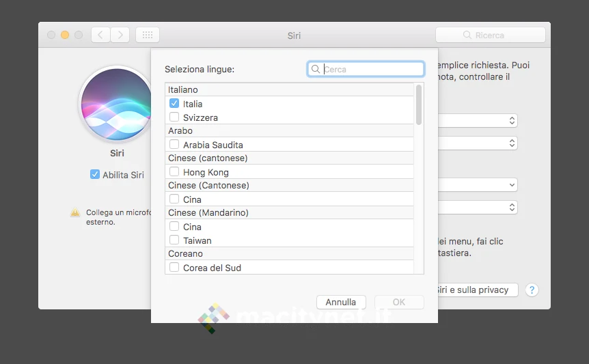Open the second Siri popup menu with up-down arrows
Viewport: 589px width, 364px height.
(x=478, y=143)
